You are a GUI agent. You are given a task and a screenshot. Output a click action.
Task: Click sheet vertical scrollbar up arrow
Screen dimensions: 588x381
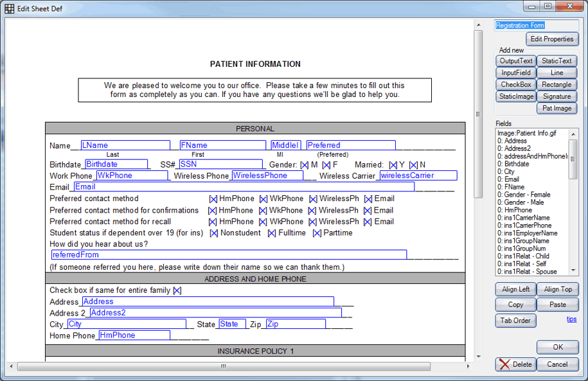tap(478, 25)
